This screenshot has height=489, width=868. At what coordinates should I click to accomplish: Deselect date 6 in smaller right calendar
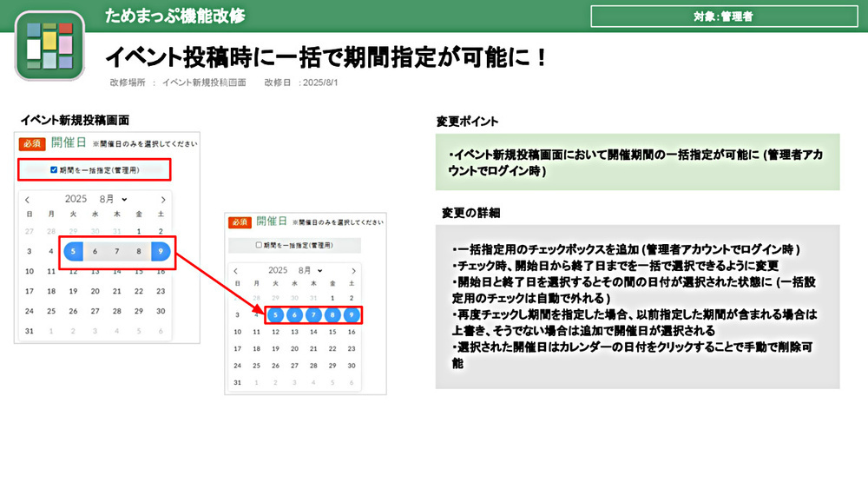pyautogui.click(x=294, y=315)
